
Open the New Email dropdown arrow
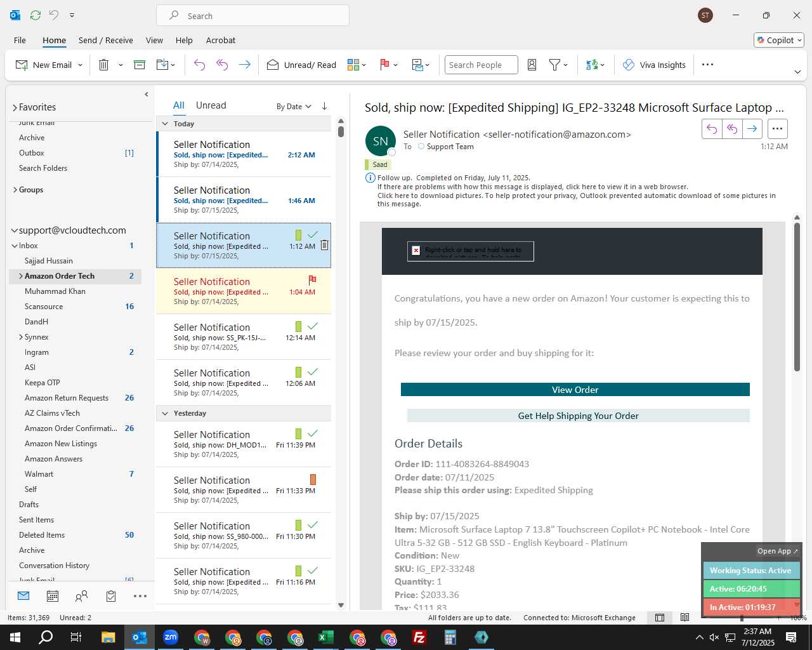coord(80,65)
